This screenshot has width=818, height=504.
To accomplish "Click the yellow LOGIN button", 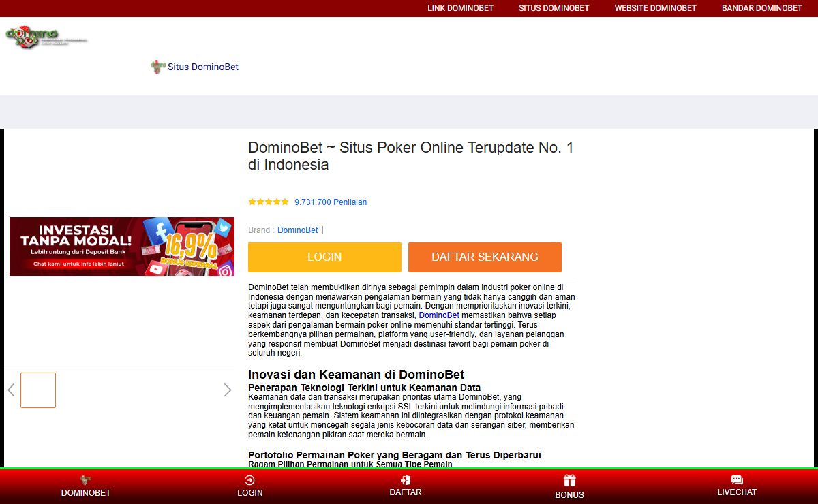I will (324, 257).
